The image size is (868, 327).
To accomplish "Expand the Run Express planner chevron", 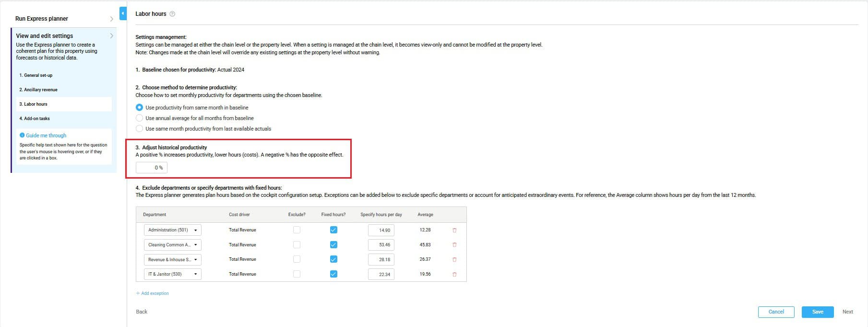I will click(111, 19).
